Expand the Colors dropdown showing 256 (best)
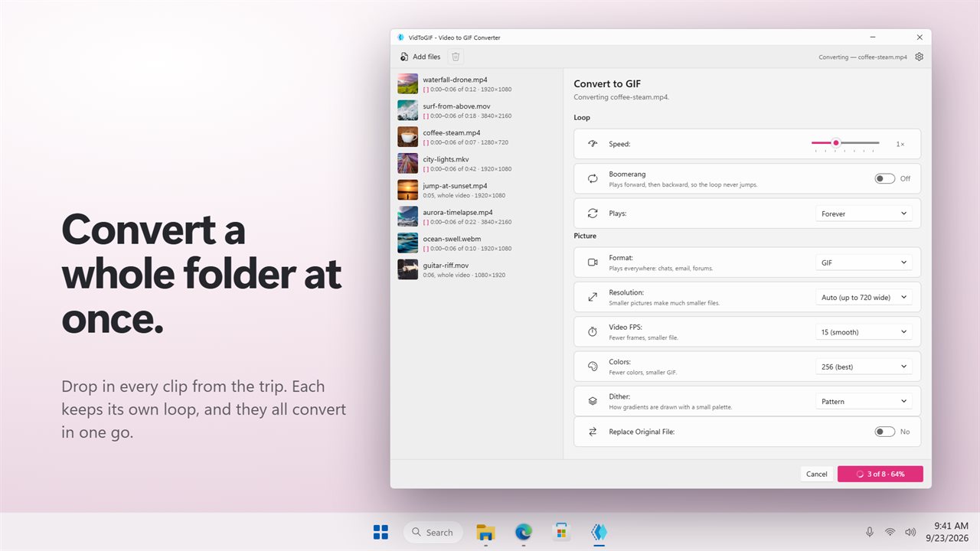Image resolution: width=980 pixels, height=551 pixels. [x=864, y=367]
